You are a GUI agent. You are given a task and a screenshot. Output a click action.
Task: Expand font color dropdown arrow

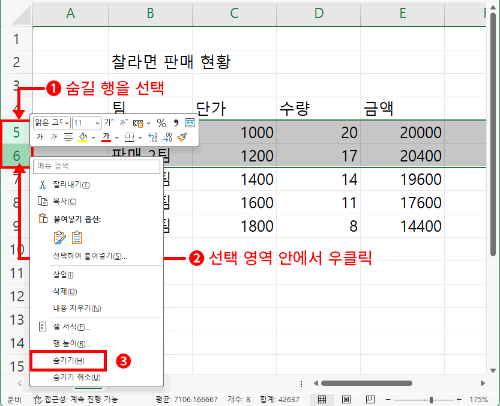[117, 137]
